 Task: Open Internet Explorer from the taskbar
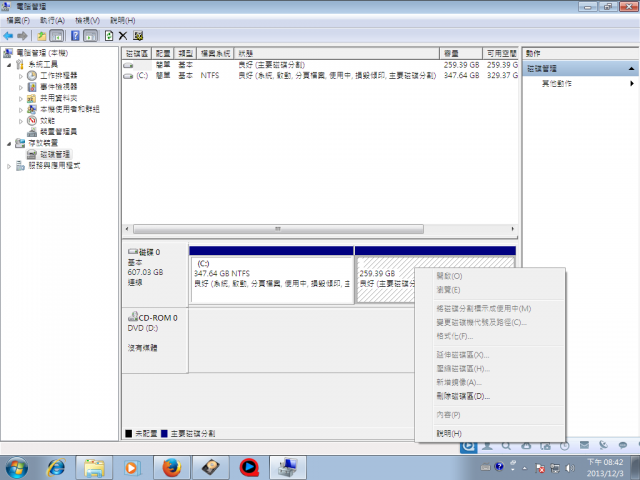(56, 468)
